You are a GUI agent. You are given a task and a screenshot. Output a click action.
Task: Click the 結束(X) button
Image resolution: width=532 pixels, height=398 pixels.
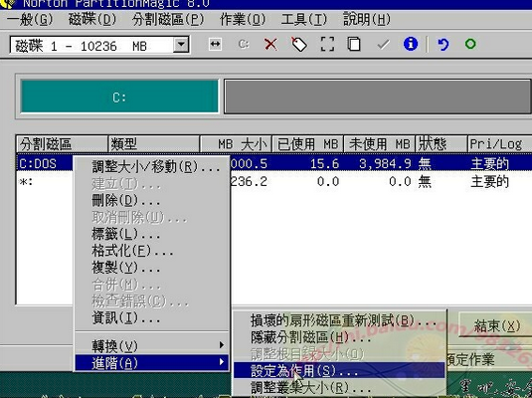point(496,325)
